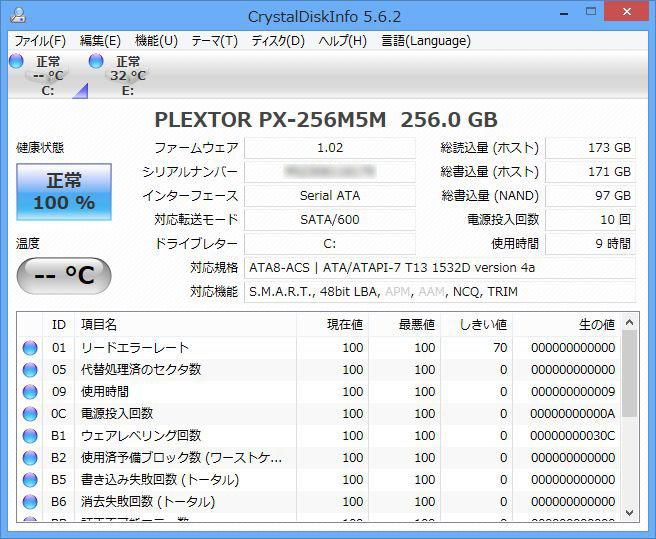The height and width of the screenshot is (539, 656).
Task: Open the 機能(U) menu
Action: click(156, 41)
